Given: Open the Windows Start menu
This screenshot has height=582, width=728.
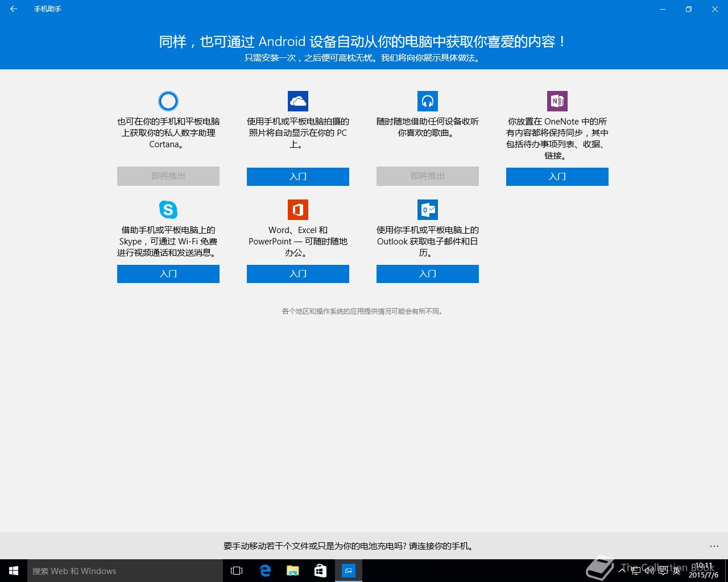Looking at the screenshot, I should pos(14,571).
